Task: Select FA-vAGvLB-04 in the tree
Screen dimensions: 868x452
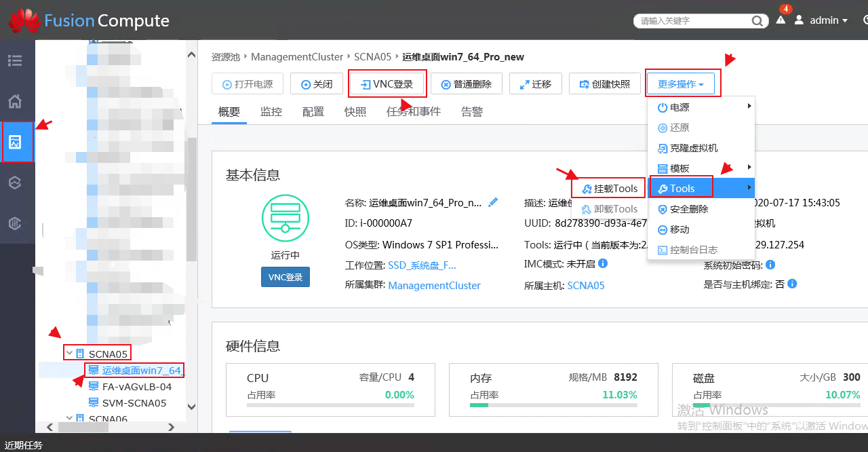Action: (137, 387)
